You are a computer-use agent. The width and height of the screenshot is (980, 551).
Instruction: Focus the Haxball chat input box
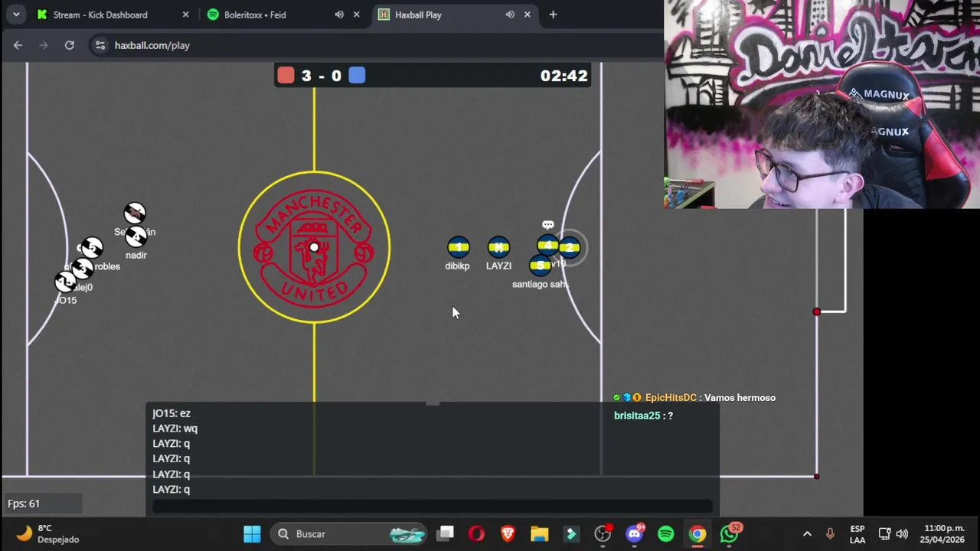(x=433, y=506)
